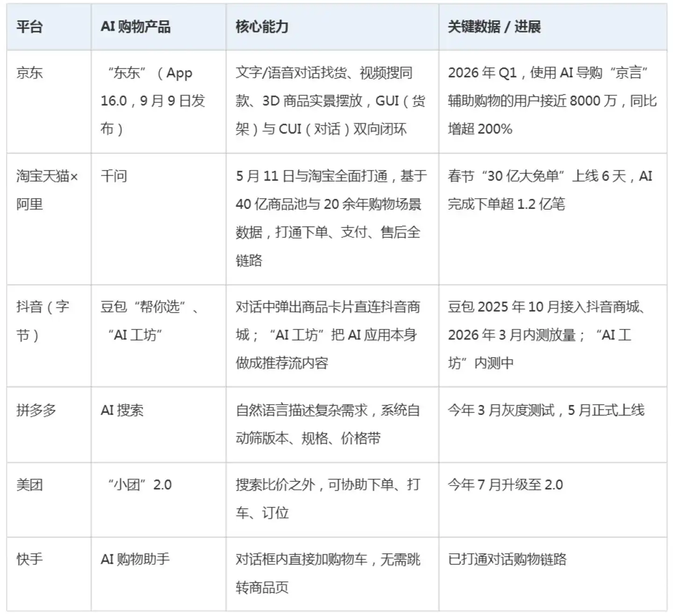Click the header cell "平台"
Screen dimensions: 673x616
pyautogui.click(x=49, y=27)
